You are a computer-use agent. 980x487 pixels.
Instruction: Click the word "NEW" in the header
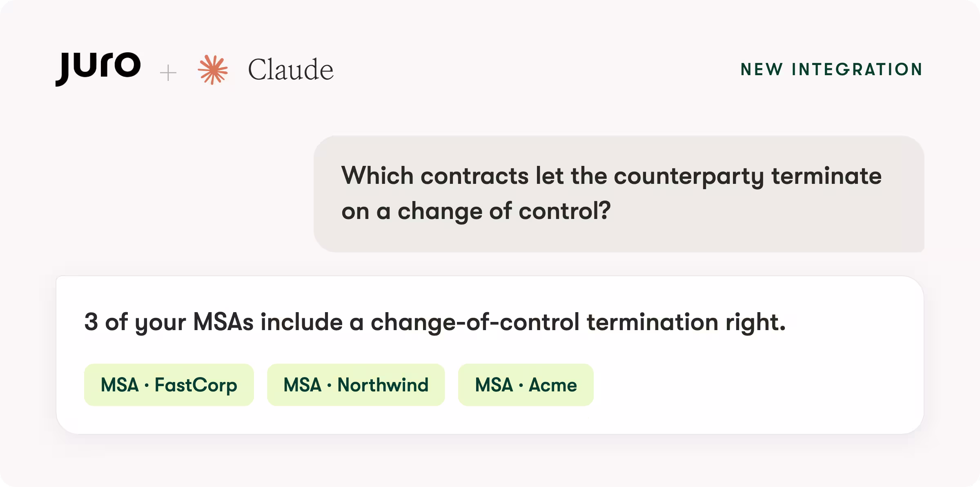click(762, 69)
